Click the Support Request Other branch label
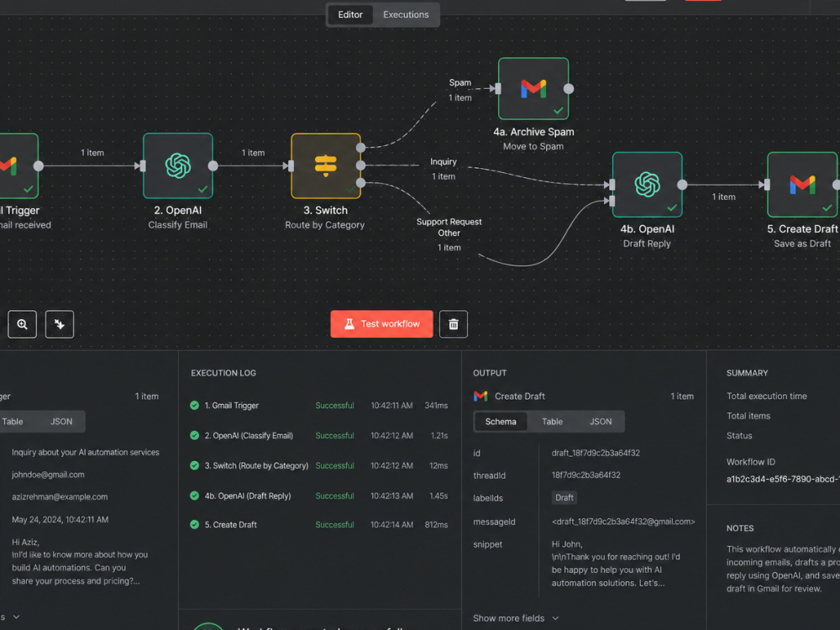The width and height of the screenshot is (840, 630). (449, 227)
